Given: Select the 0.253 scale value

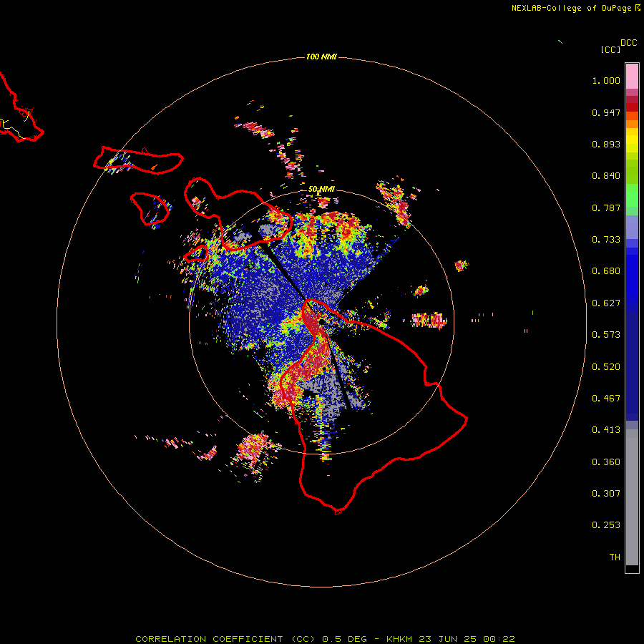Looking at the screenshot, I should click(x=606, y=525).
